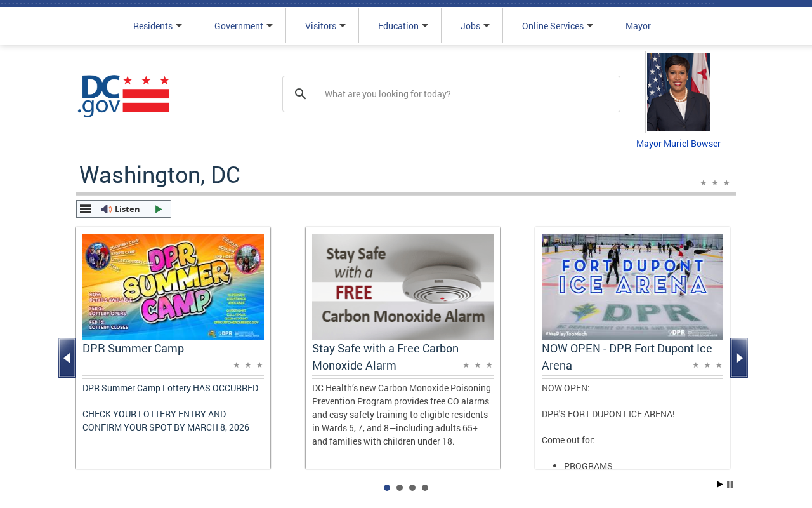Pause the carousel slideshow
Screen dimensions: 812x508
[730, 485]
